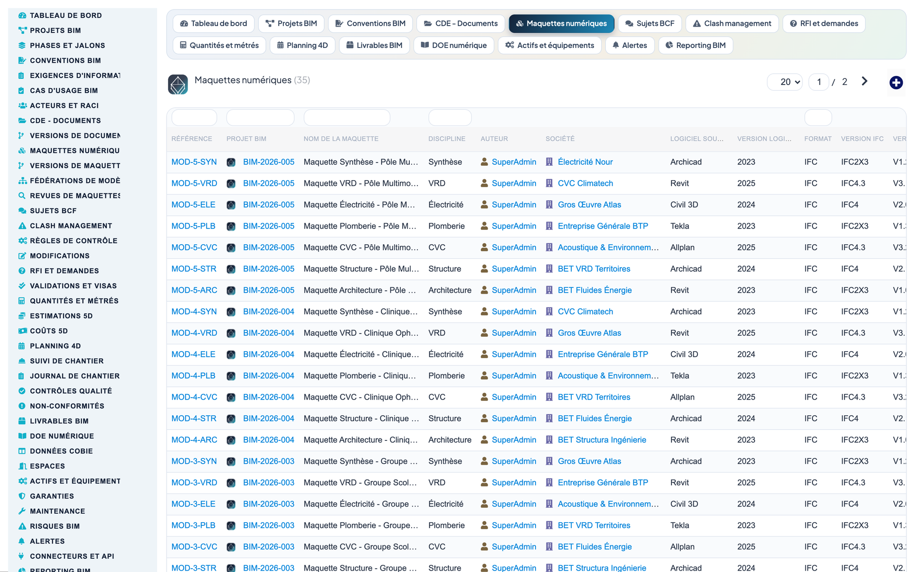Click the blue plus add-maquette icon
This screenshot has width=924, height=572.
click(896, 83)
